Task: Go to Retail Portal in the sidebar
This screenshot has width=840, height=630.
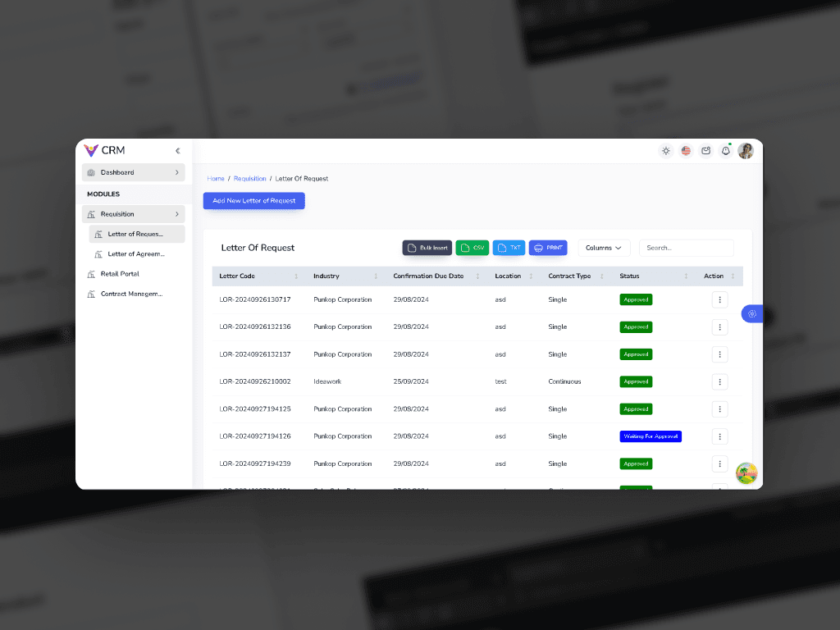Action: pos(120,274)
